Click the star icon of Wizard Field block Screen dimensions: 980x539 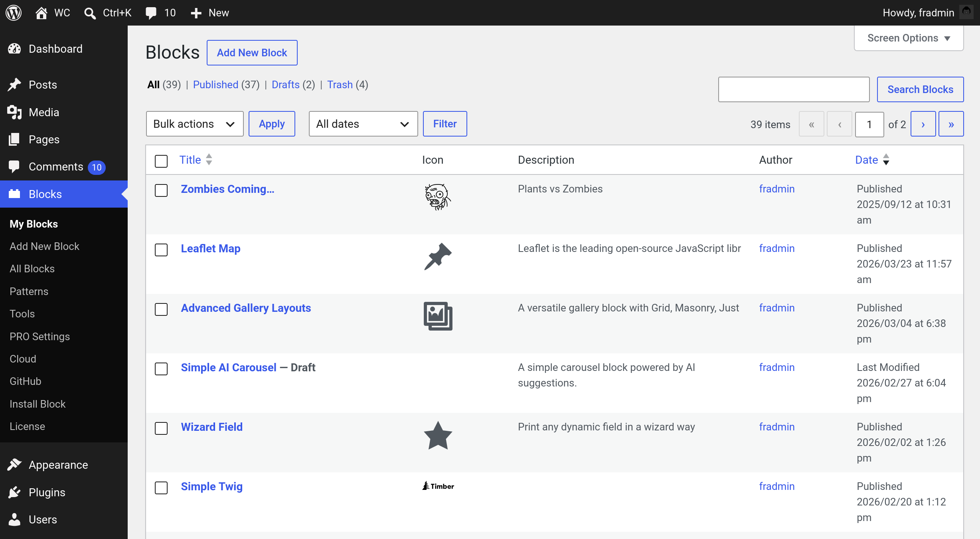(x=438, y=435)
